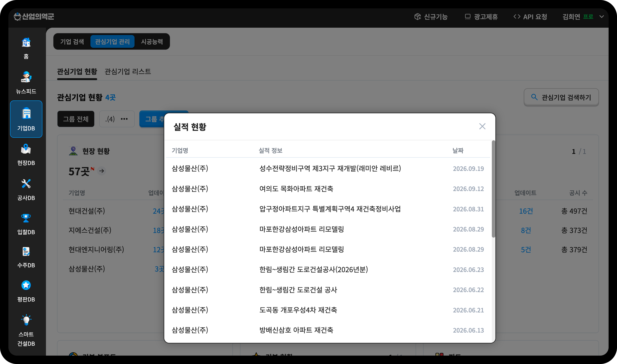Image resolution: width=617 pixels, height=364 pixels.
Task: Click the date 2026.09.19
Action: (x=468, y=168)
